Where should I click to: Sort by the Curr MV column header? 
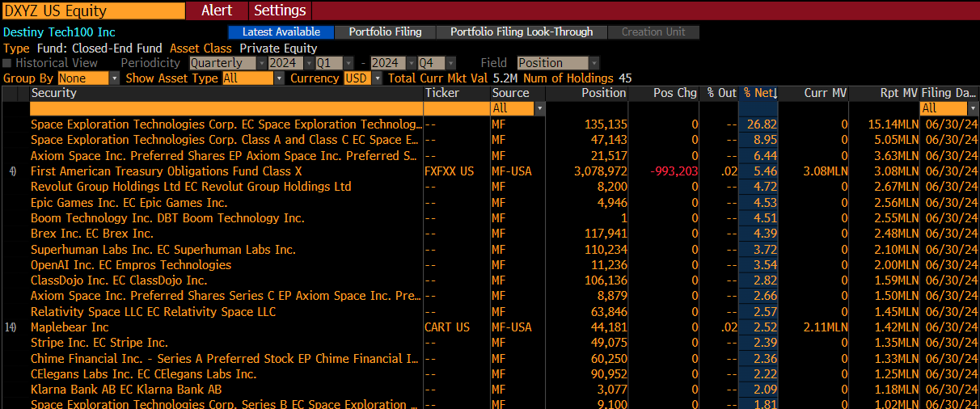pos(814,93)
